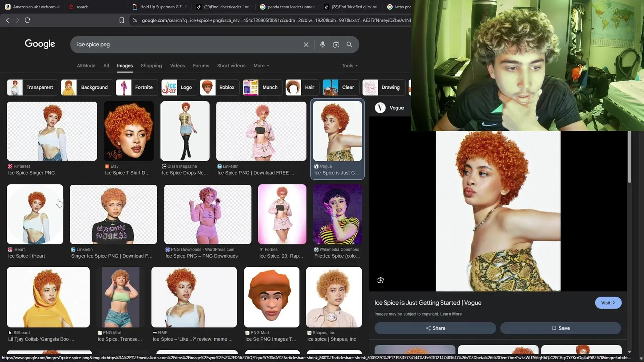Image resolution: width=644 pixels, height=362 pixels.
Task: Filter images by the Hair chip
Action: click(301, 87)
